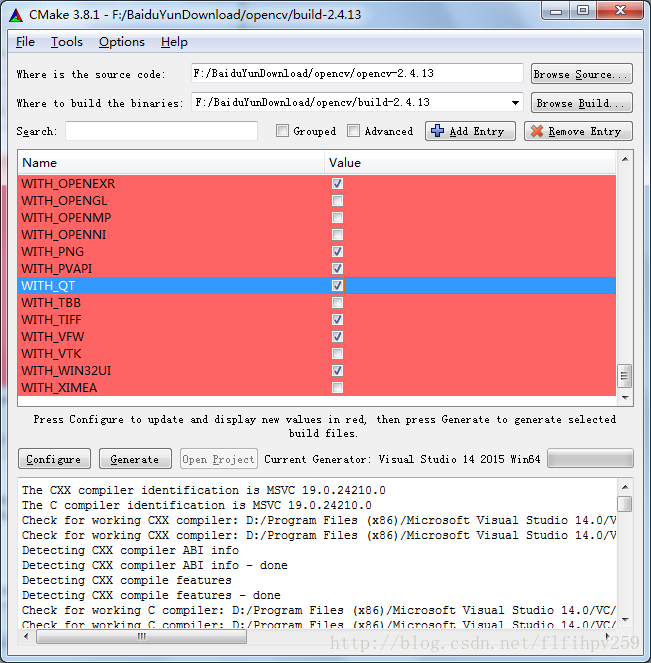651x663 pixels.
Task: Click entries list scroll down arrow
Action: [625, 397]
